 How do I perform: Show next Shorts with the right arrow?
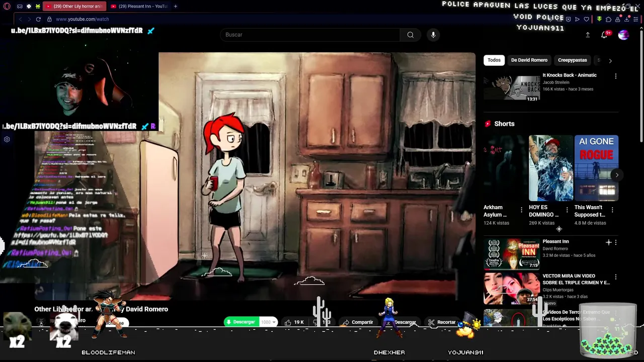pos(617,175)
